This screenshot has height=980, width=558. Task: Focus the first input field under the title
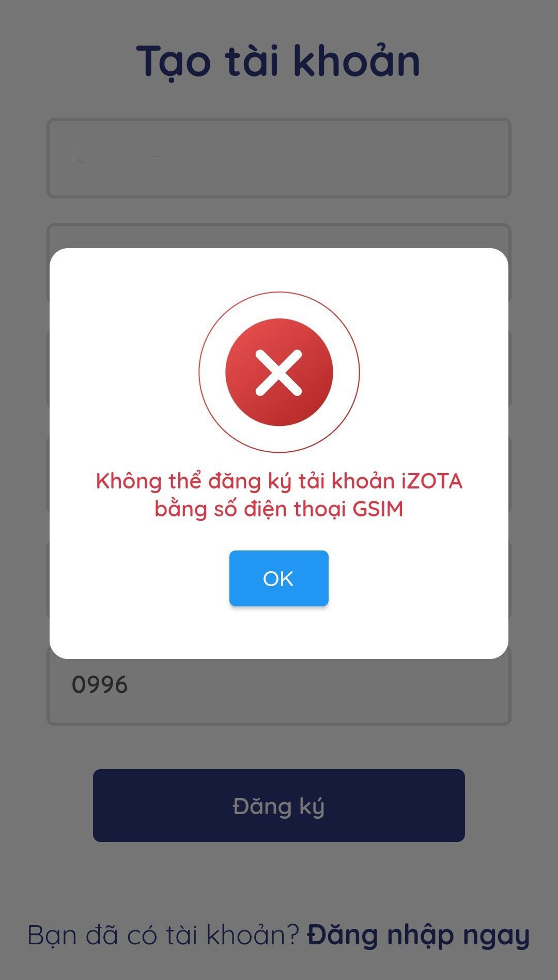(279, 158)
